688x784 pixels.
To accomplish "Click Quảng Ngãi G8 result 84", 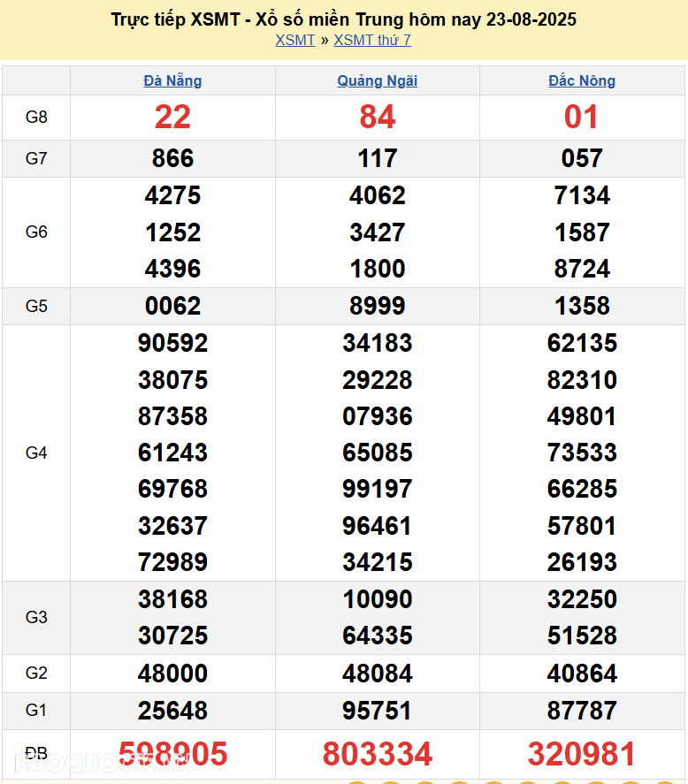I will click(x=378, y=117).
